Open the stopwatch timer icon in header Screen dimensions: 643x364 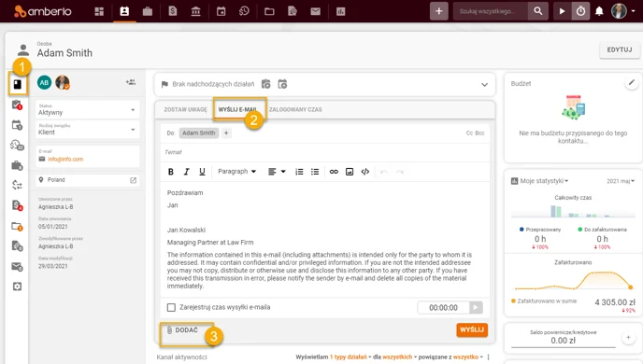coord(580,11)
